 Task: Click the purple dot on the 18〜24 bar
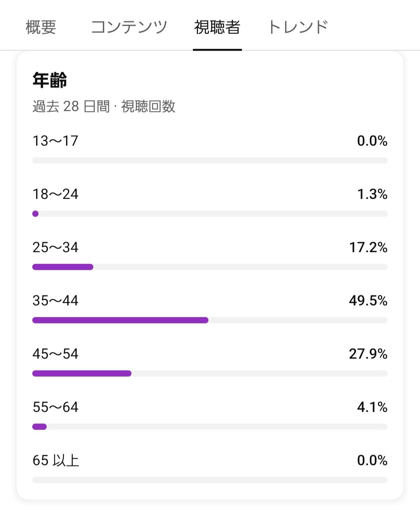pyautogui.click(x=35, y=214)
